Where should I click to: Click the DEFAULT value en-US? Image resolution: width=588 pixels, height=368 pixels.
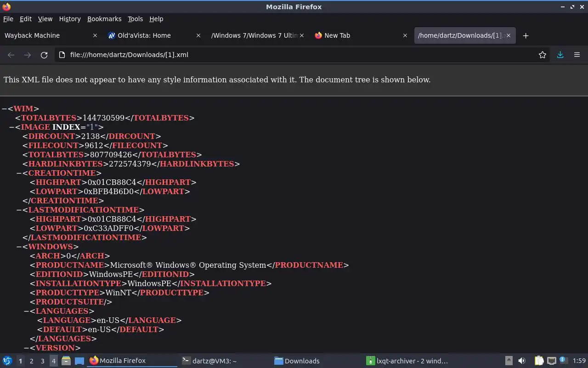pyautogui.click(x=100, y=329)
